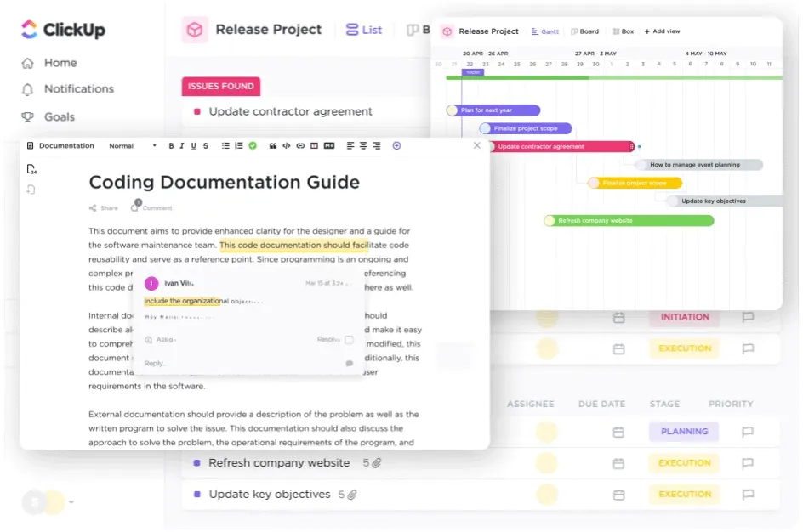Apply underline formatting in doc toolbar
Viewport: 803px width, 532px height.
(x=194, y=146)
